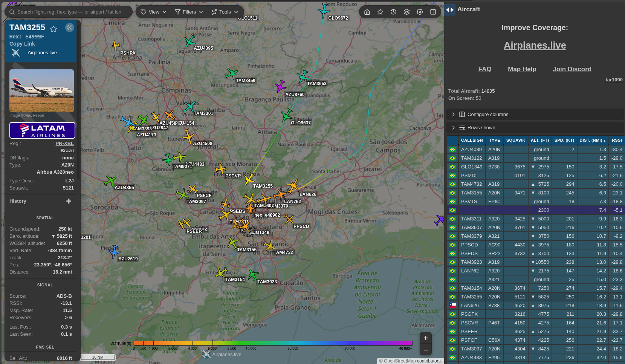Select the TAM3653 aircraft icon
The image size is (625, 364).
coord(303,76)
